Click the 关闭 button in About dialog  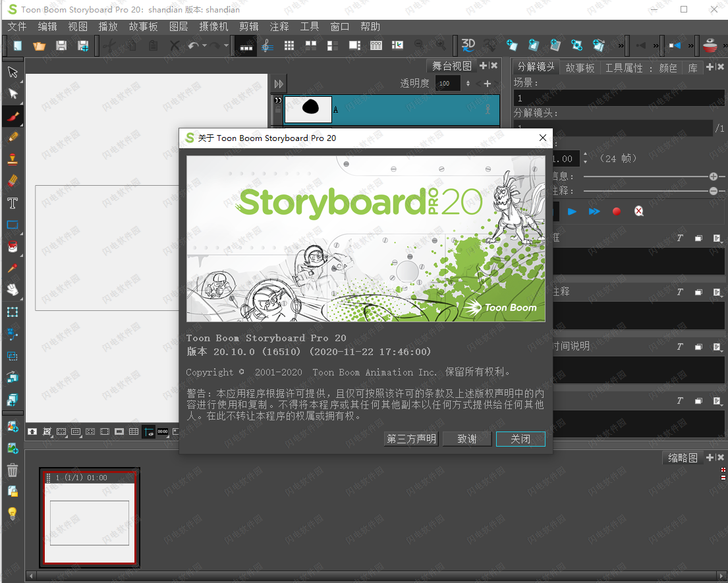(x=520, y=439)
